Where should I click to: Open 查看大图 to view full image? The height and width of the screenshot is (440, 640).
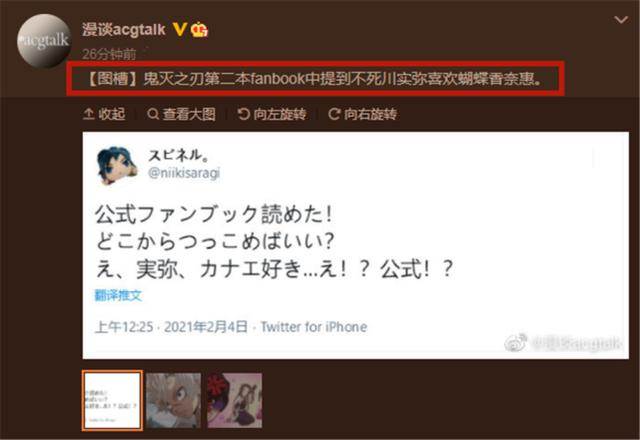pyautogui.click(x=181, y=114)
